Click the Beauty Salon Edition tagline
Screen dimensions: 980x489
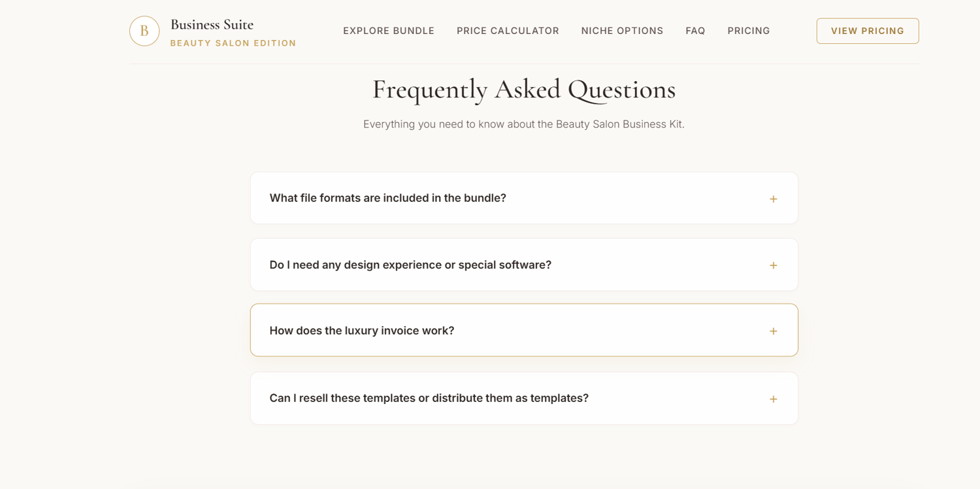[x=233, y=43]
